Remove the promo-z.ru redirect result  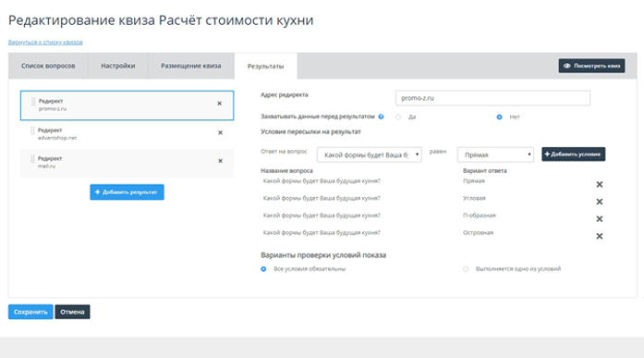(x=219, y=104)
